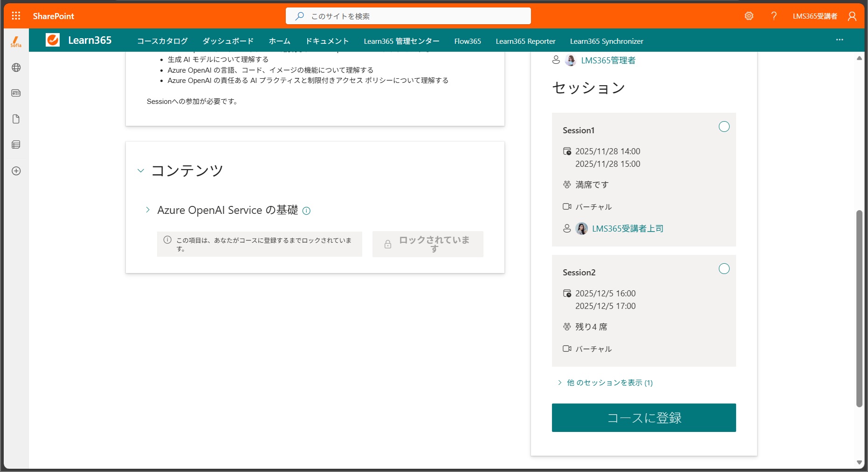This screenshot has width=868, height=472.
Task: Click the lock icon on ロックされています button
Action: coord(388,244)
